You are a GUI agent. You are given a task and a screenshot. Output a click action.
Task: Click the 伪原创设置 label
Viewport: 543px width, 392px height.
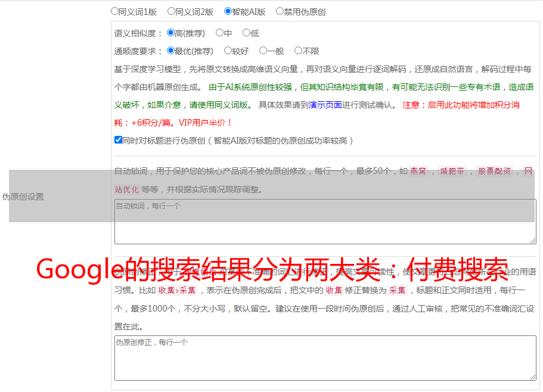(x=23, y=197)
